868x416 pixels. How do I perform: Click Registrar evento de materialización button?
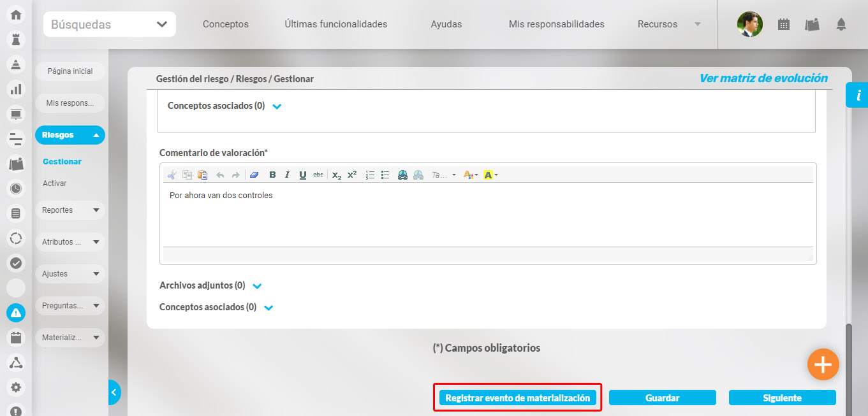[x=517, y=398]
